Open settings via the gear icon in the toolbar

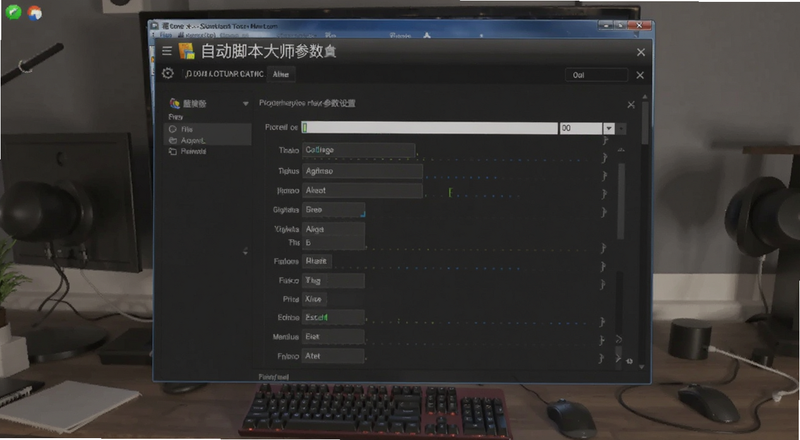coord(168,74)
